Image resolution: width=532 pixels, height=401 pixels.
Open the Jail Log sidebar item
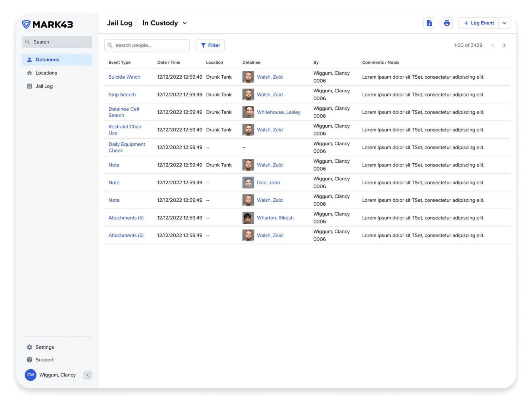point(44,86)
